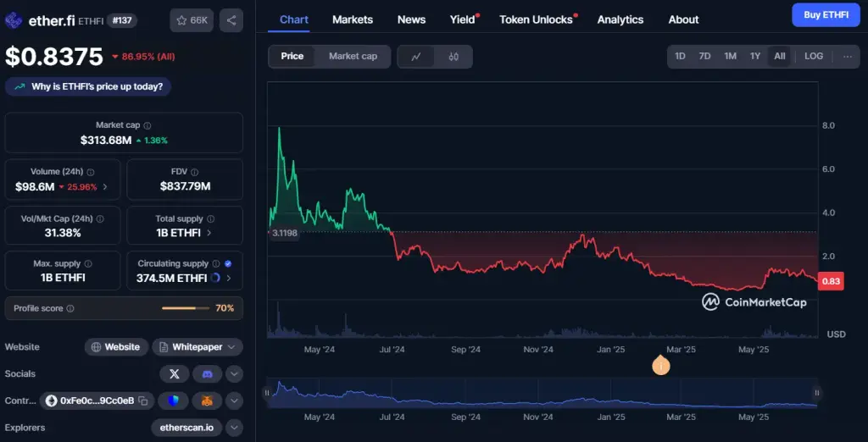This screenshot has height=442, width=868.
Task: Click the mini overview chart navigator
Action: [542, 394]
